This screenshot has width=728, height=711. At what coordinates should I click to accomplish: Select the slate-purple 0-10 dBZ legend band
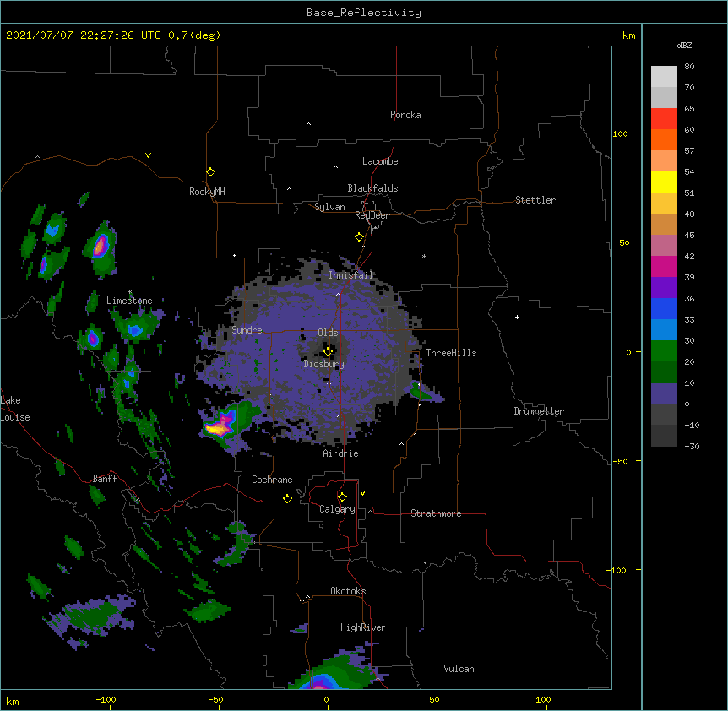point(664,393)
